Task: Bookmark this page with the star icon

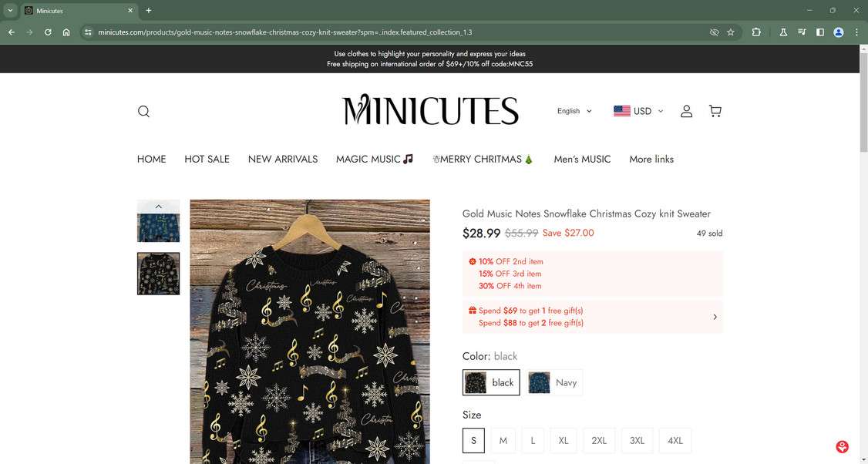Action: (731, 32)
